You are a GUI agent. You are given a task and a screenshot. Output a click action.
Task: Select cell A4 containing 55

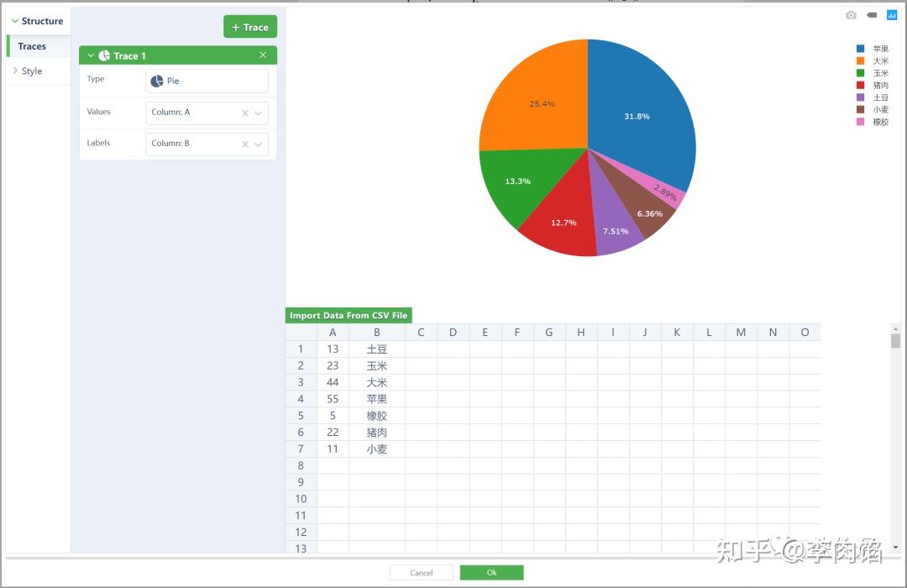pyautogui.click(x=333, y=399)
